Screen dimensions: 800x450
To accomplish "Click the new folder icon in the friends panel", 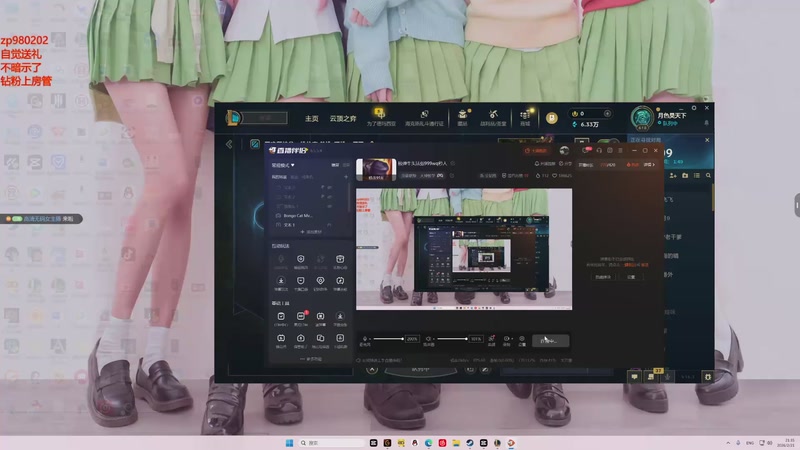I will [685, 176].
